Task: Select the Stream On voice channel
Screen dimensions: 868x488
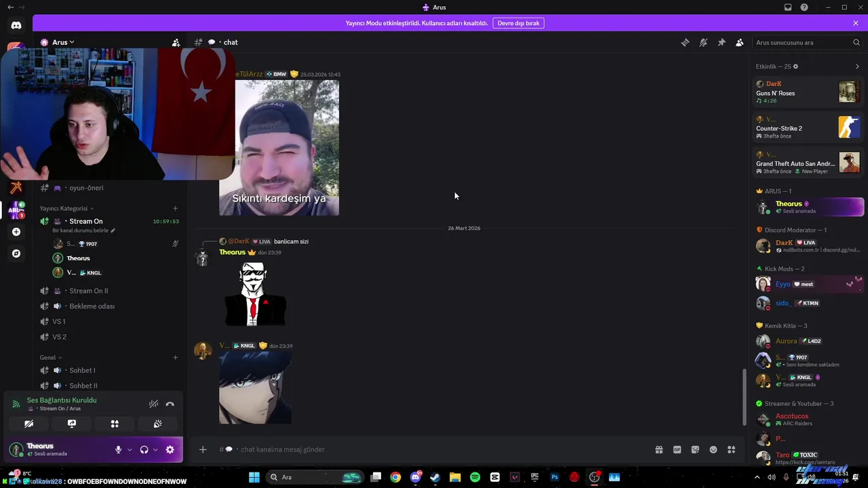Action: pos(85,221)
